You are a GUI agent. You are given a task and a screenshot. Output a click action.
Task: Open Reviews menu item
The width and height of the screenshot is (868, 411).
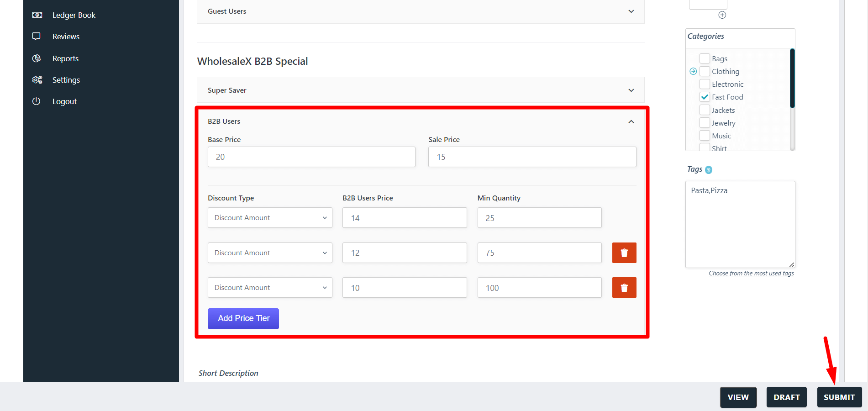[x=66, y=37]
